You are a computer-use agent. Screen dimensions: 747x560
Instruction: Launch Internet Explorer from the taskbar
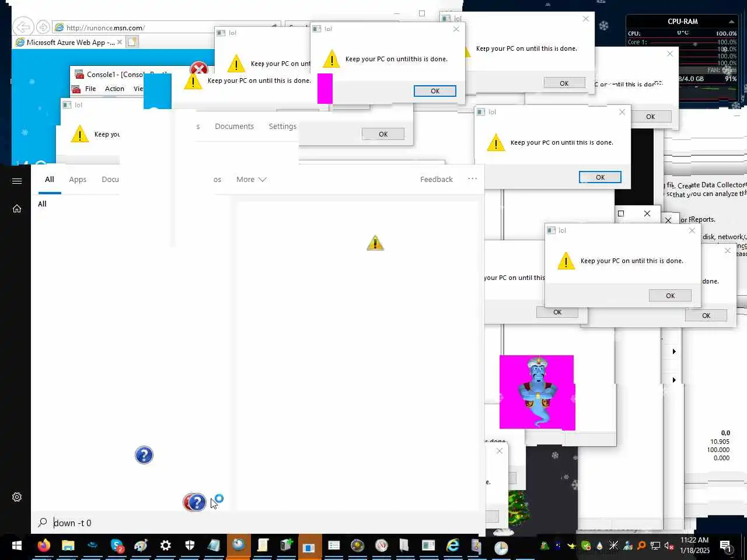point(453,546)
